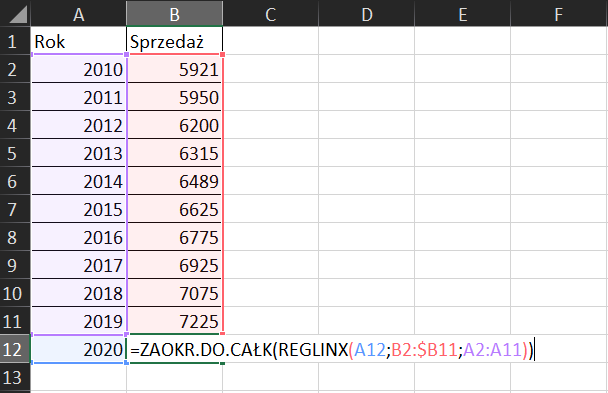The height and width of the screenshot is (393, 608).
Task: Click empty cell F3
Action: (559, 97)
